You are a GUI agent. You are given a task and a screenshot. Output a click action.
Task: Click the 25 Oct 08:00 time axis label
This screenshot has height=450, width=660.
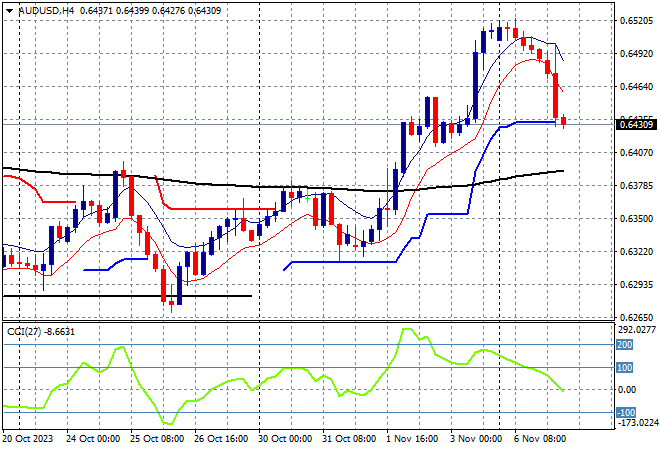(157, 439)
